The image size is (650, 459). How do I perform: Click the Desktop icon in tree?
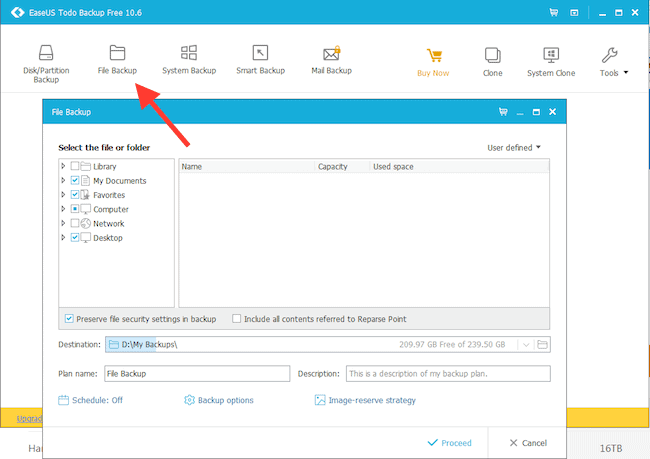click(x=86, y=238)
